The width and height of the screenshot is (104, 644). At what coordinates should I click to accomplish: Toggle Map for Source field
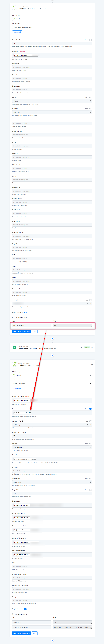90,444
